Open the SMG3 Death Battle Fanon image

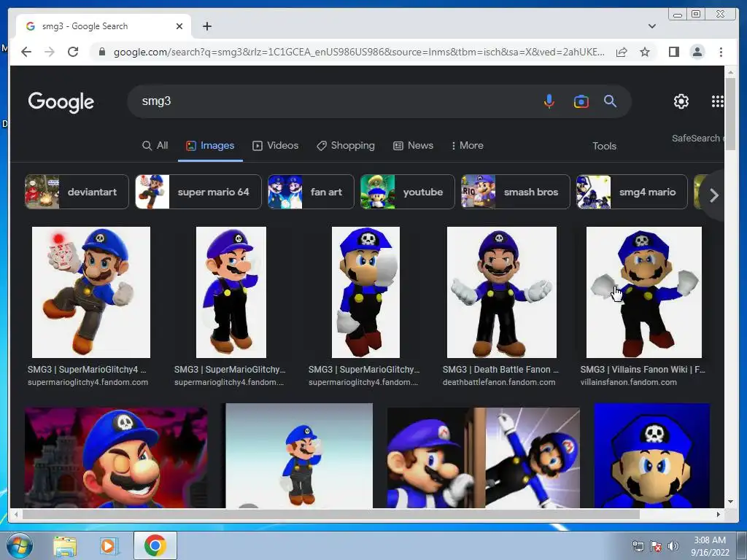pyautogui.click(x=502, y=292)
